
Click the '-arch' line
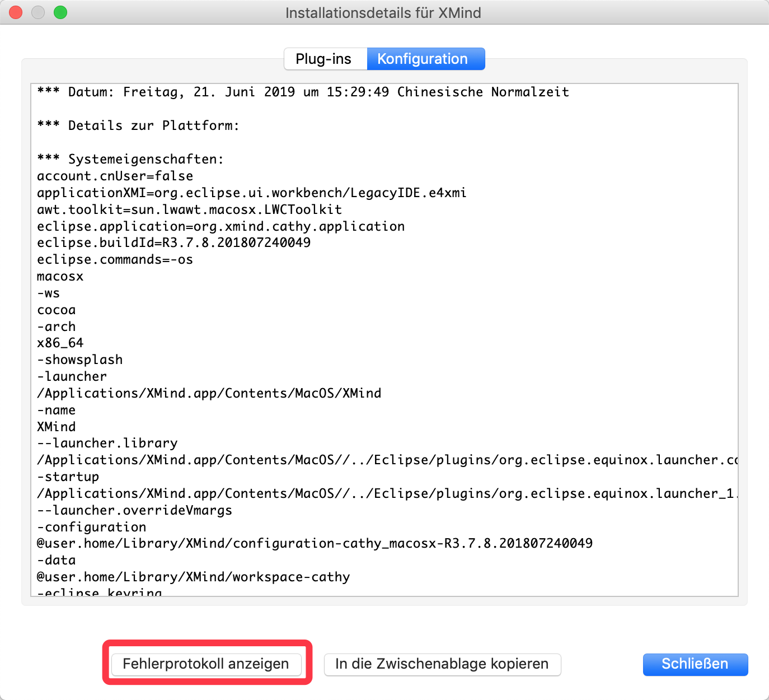tap(56, 326)
